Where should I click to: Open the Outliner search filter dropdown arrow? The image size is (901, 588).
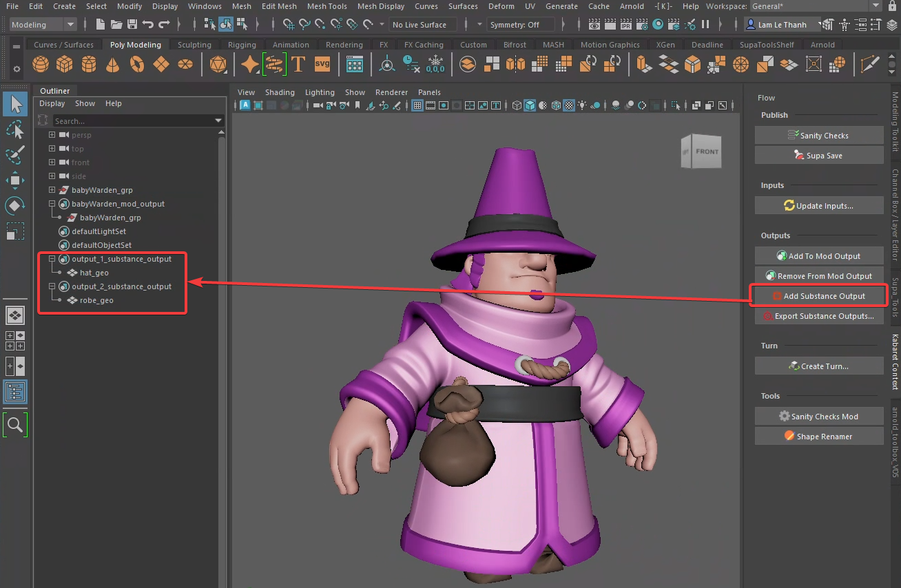coord(218,121)
